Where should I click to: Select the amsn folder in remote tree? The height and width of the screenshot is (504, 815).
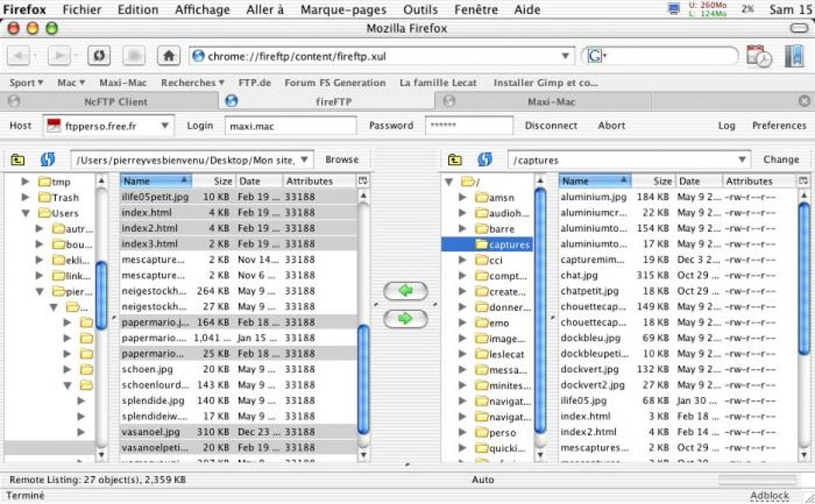495,197
